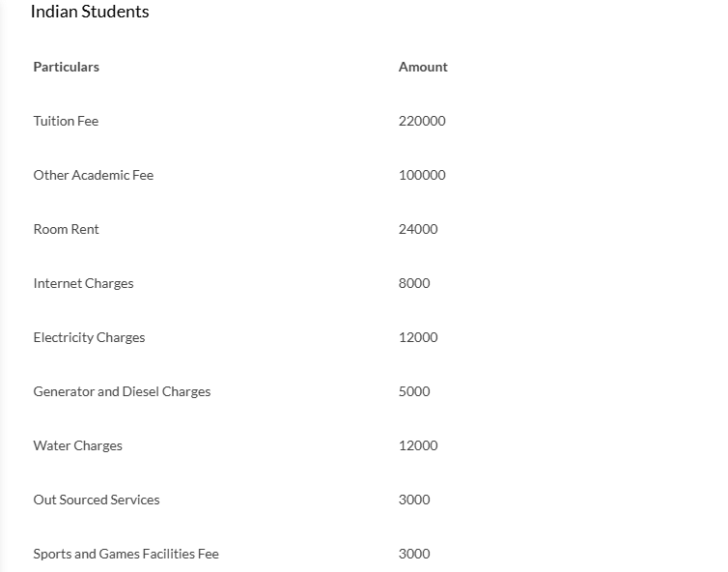The height and width of the screenshot is (572, 728).
Task: Select the Water Charges label
Action: 77,445
